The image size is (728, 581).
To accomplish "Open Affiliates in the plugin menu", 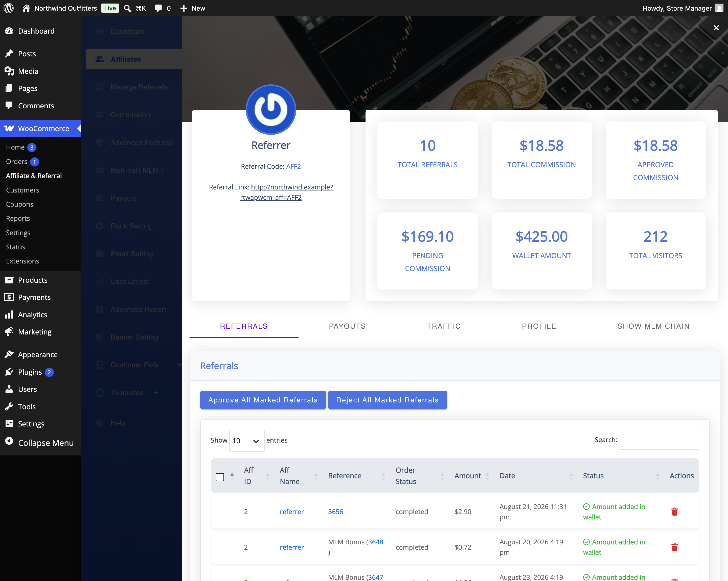I will 134,59.
